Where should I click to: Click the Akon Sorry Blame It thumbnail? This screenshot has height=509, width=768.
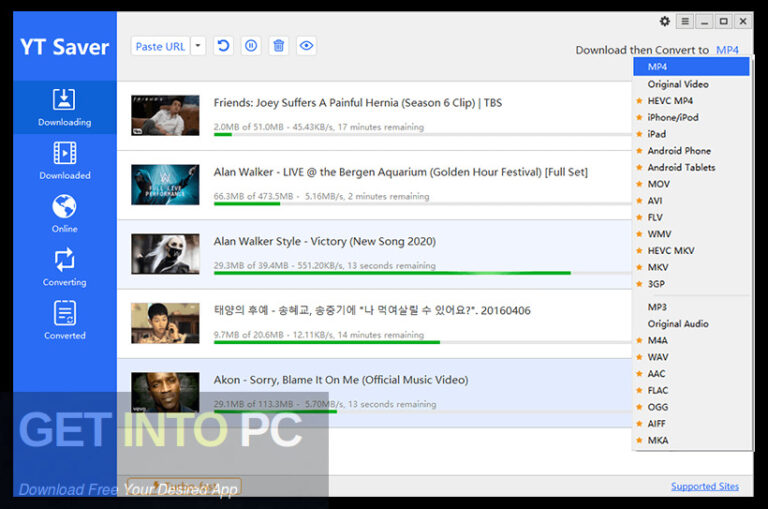click(165, 392)
